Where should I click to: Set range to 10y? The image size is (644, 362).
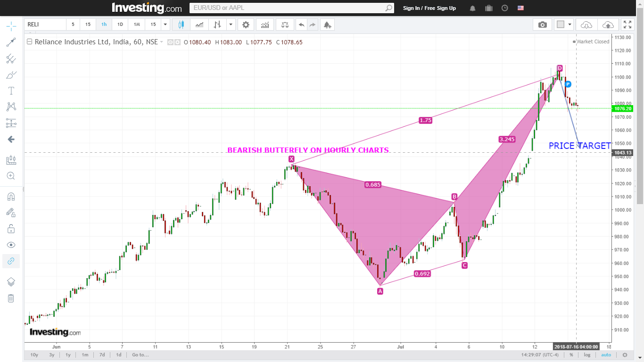(x=34, y=355)
